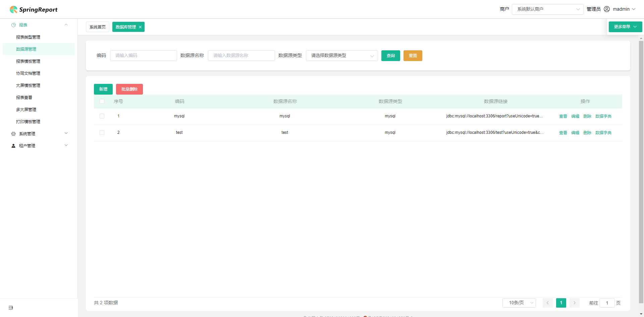Open 数据字典 for the test row
This screenshot has height=317, width=644.
pyautogui.click(x=603, y=133)
